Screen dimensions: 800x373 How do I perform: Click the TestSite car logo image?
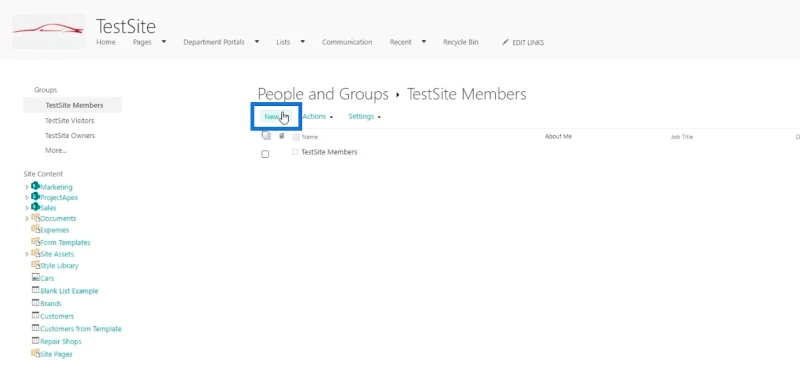coord(48,31)
